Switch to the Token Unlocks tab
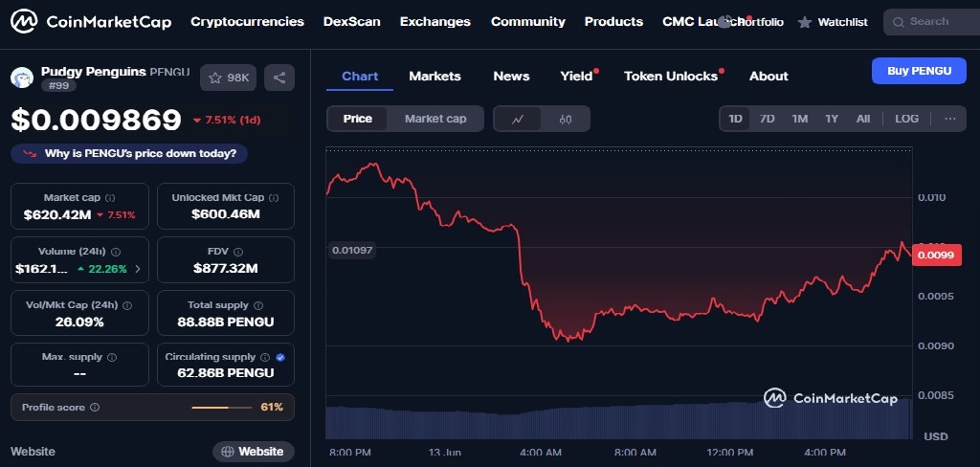 [x=671, y=77]
